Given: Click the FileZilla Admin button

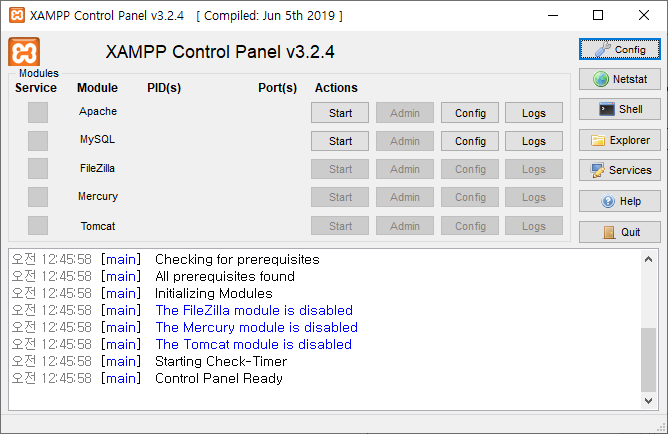Looking at the screenshot, I should (x=405, y=169).
